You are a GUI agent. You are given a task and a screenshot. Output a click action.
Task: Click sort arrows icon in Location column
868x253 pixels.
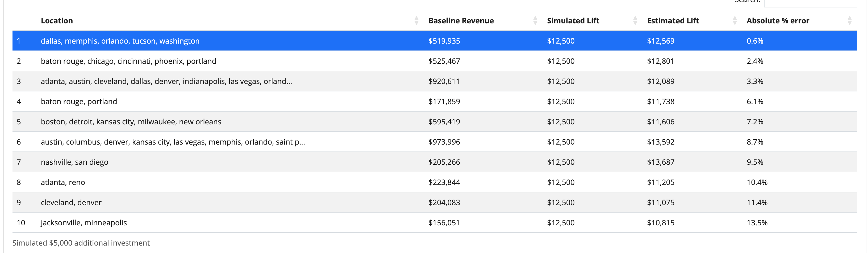pyautogui.click(x=416, y=20)
